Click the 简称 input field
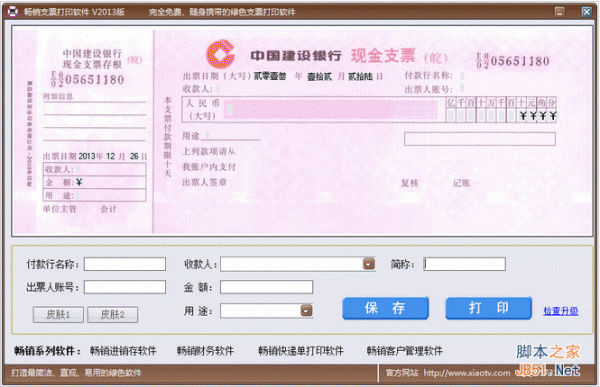The image size is (600, 387). [x=464, y=264]
